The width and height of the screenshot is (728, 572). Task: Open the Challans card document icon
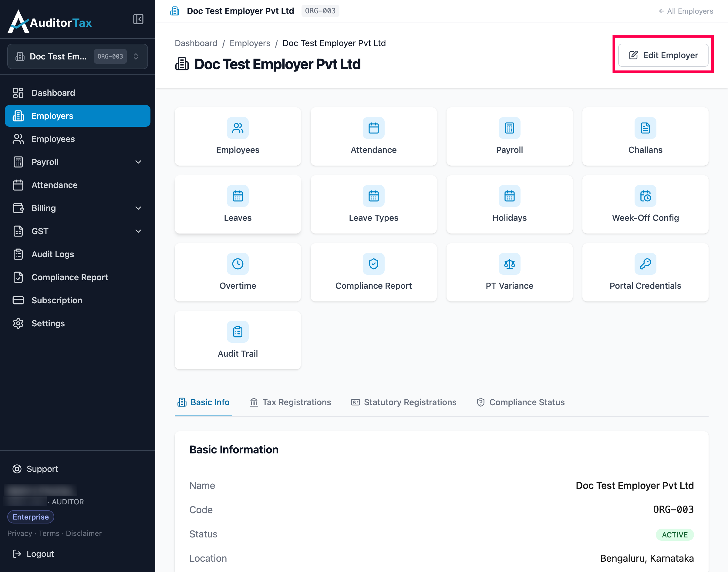[x=645, y=128]
